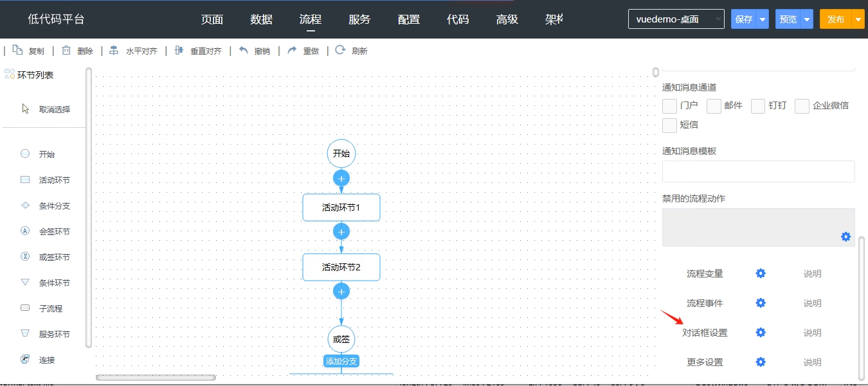The width and height of the screenshot is (868, 386).
Task: Select the condition branch (条件分支) diamond node
Action: pyautogui.click(x=26, y=206)
